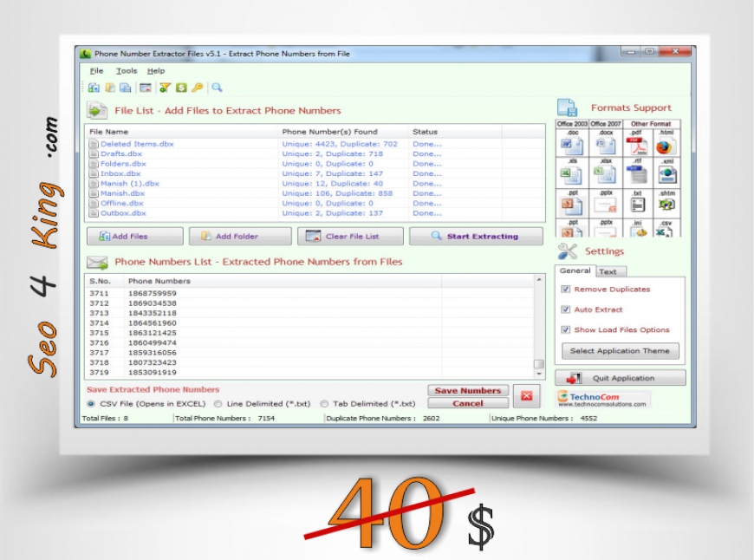Click the magnifying glass toolbar icon

pos(217,88)
